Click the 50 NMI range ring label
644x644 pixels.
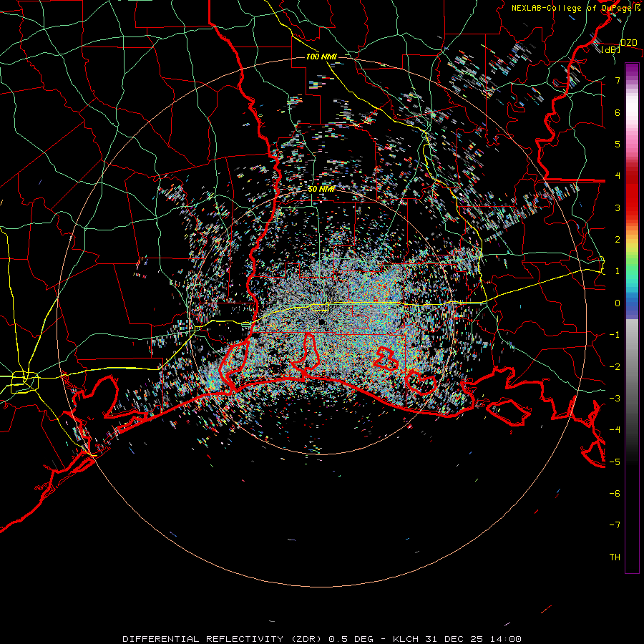click(321, 189)
